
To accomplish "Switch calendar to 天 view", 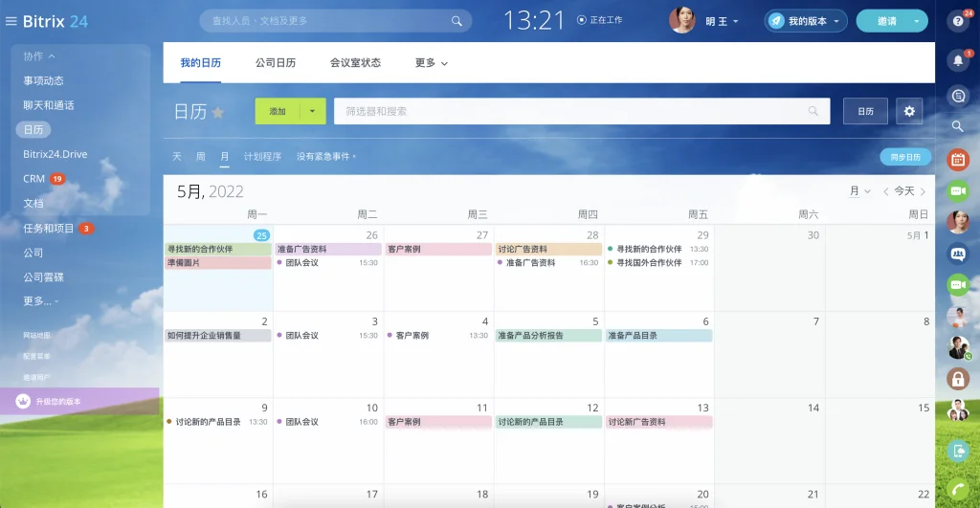I will click(x=177, y=156).
